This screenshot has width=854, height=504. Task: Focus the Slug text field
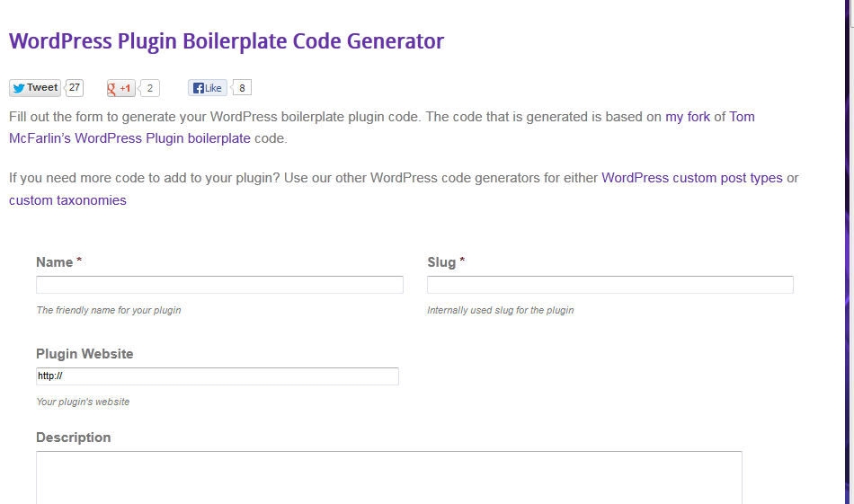pos(610,285)
